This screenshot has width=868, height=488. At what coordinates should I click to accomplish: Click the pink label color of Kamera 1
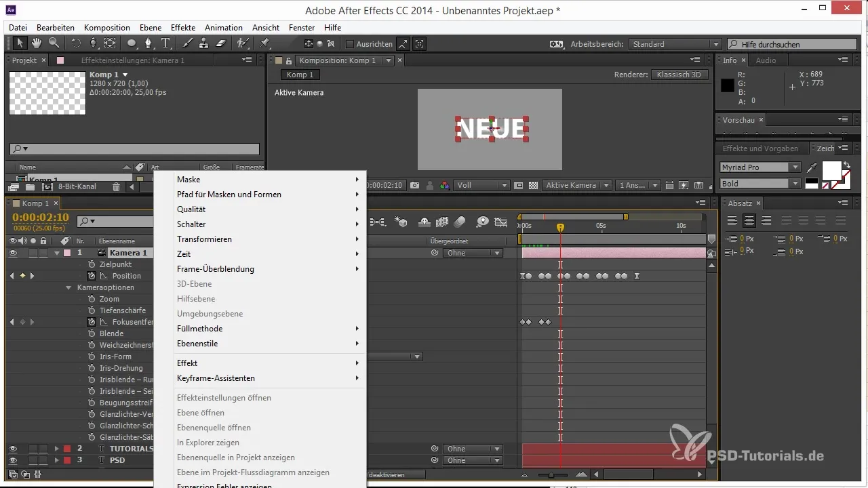[66, 253]
